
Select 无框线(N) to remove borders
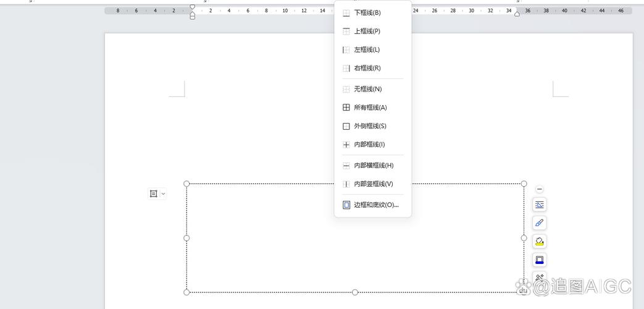tap(373, 89)
